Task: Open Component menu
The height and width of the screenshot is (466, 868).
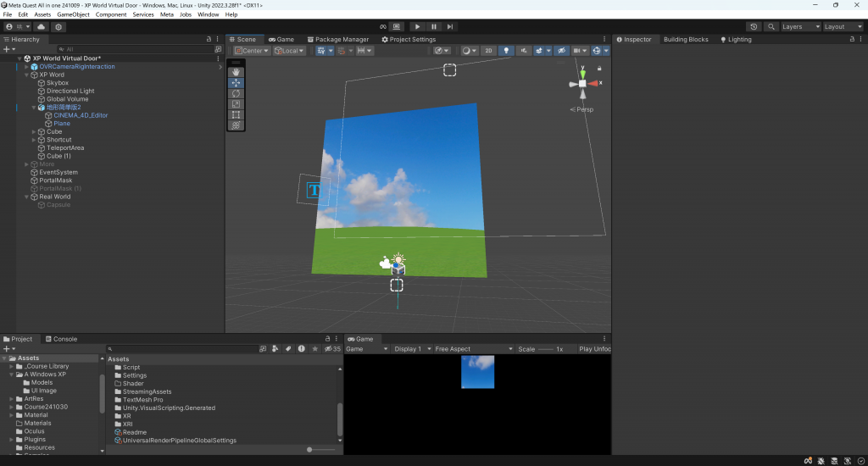Action: tap(111, 14)
